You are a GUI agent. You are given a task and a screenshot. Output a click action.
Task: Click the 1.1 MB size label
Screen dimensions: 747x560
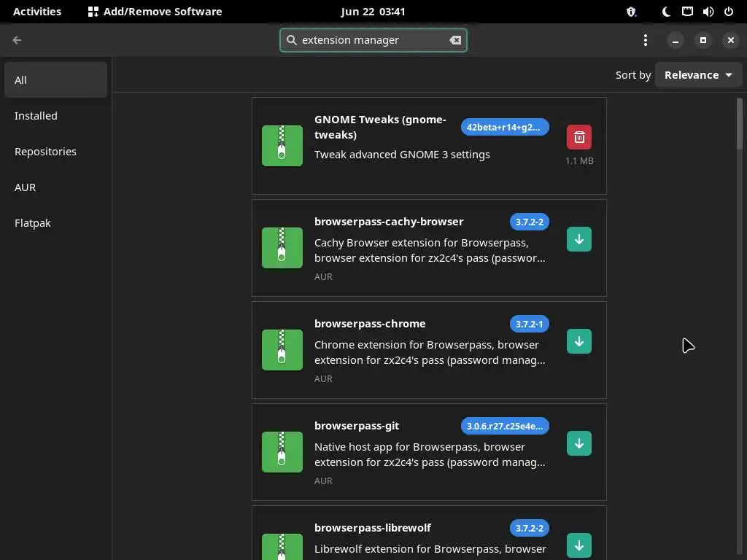pyautogui.click(x=579, y=161)
